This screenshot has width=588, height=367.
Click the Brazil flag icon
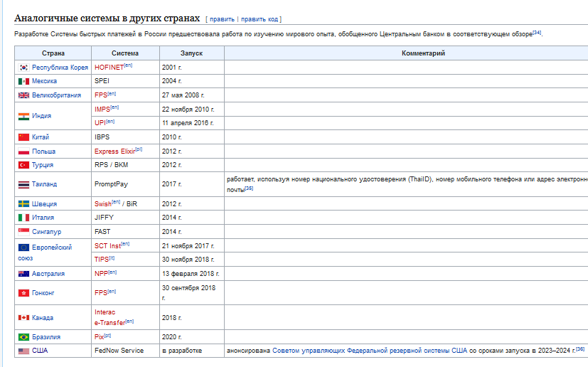[23, 336]
